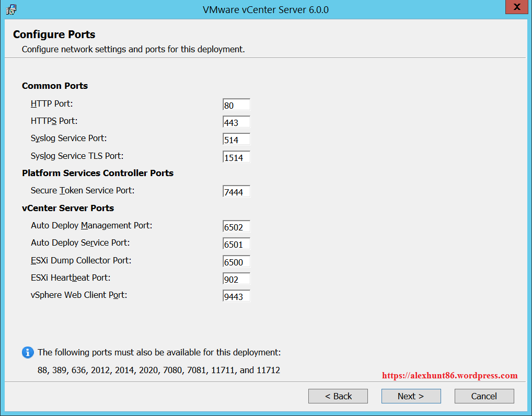Go back using the Back button
Image resolution: width=532 pixels, height=416 pixels.
tap(338, 396)
